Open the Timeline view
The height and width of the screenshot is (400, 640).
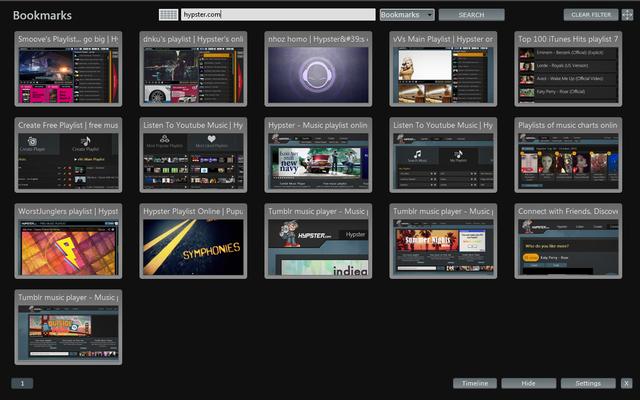(475, 383)
